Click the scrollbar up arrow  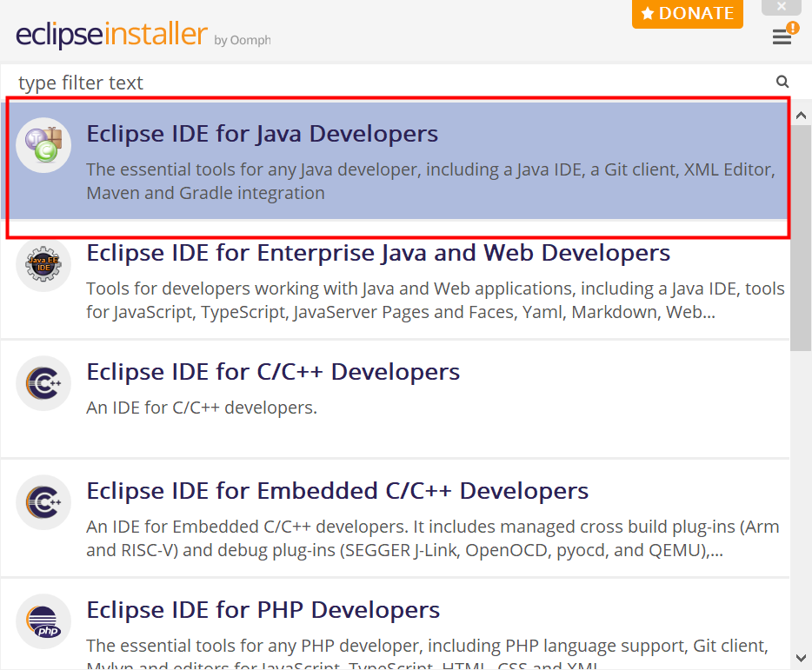[x=801, y=114]
